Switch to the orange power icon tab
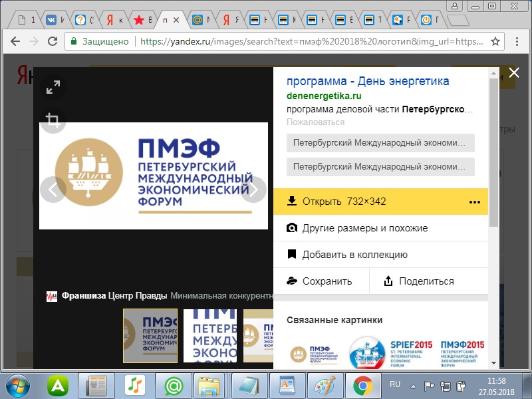532x399 pixels. (430, 21)
